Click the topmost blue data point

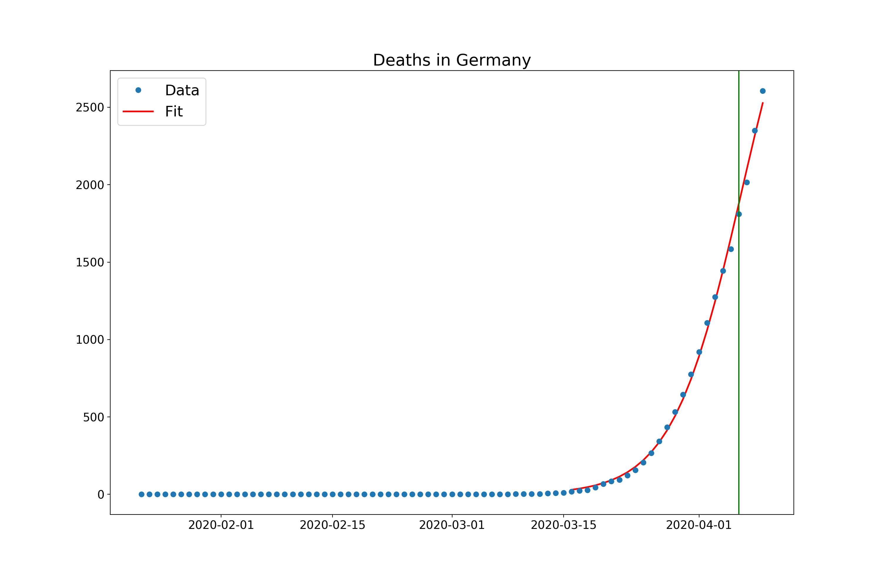[762, 91]
